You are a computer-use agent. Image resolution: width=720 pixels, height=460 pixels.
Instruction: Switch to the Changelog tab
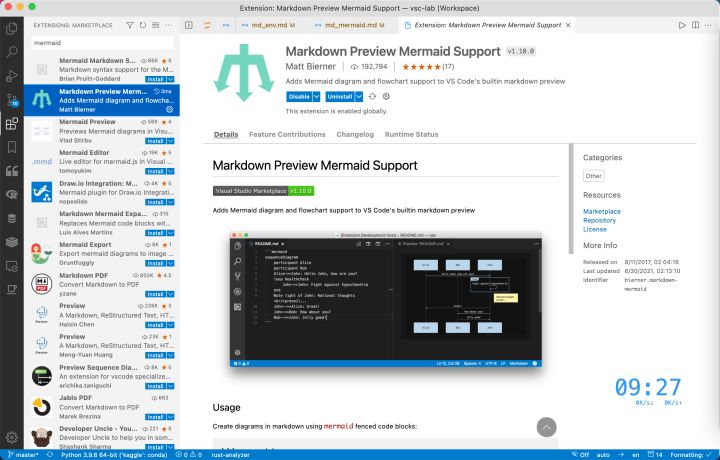(355, 135)
